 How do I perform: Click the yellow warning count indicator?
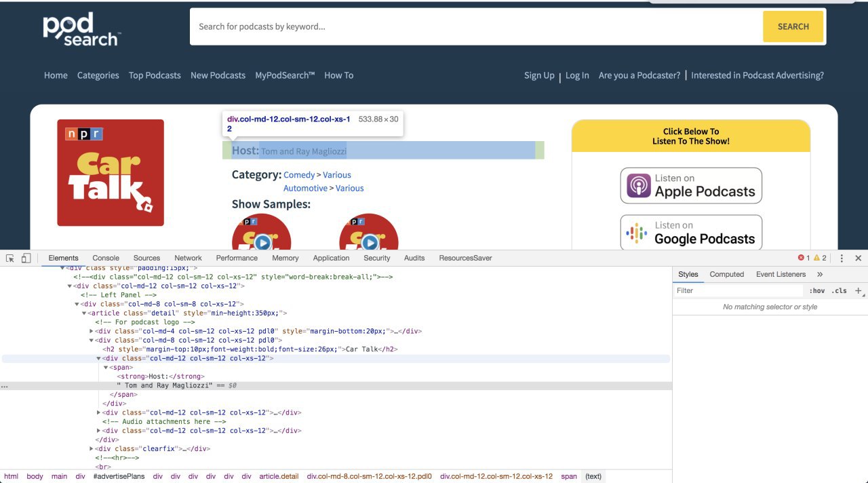point(820,258)
